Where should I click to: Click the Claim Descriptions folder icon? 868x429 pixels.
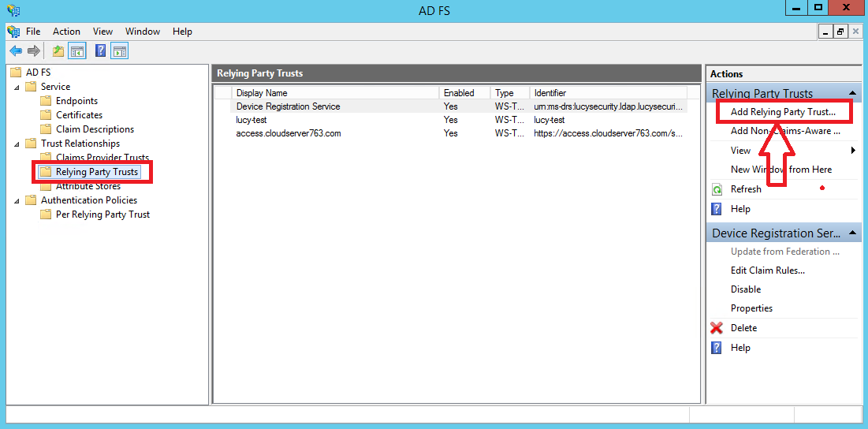click(46, 129)
